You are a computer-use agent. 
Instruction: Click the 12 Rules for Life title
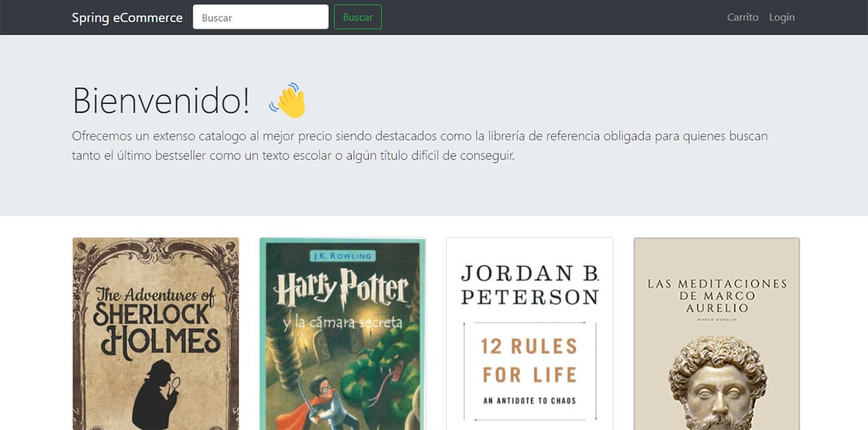pos(529,360)
